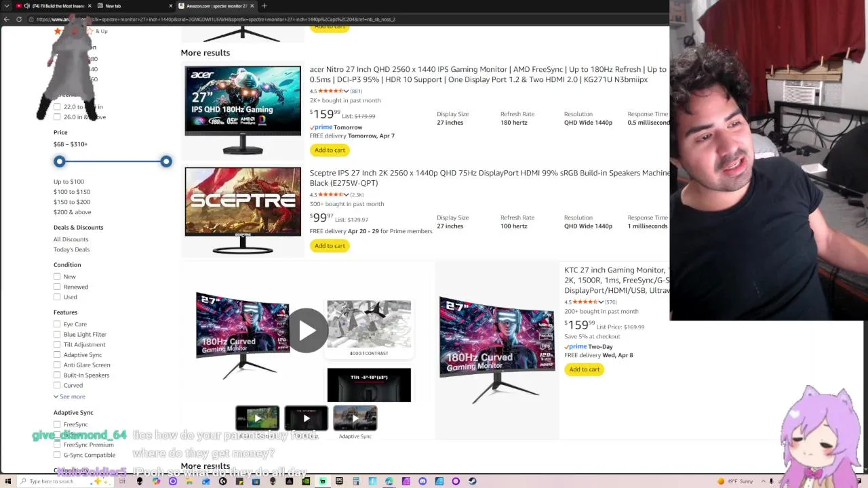The width and height of the screenshot is (868, 488).
Task: Switch to the YouTube 'I'll Build the Most' tab
Action: [53, 6]
